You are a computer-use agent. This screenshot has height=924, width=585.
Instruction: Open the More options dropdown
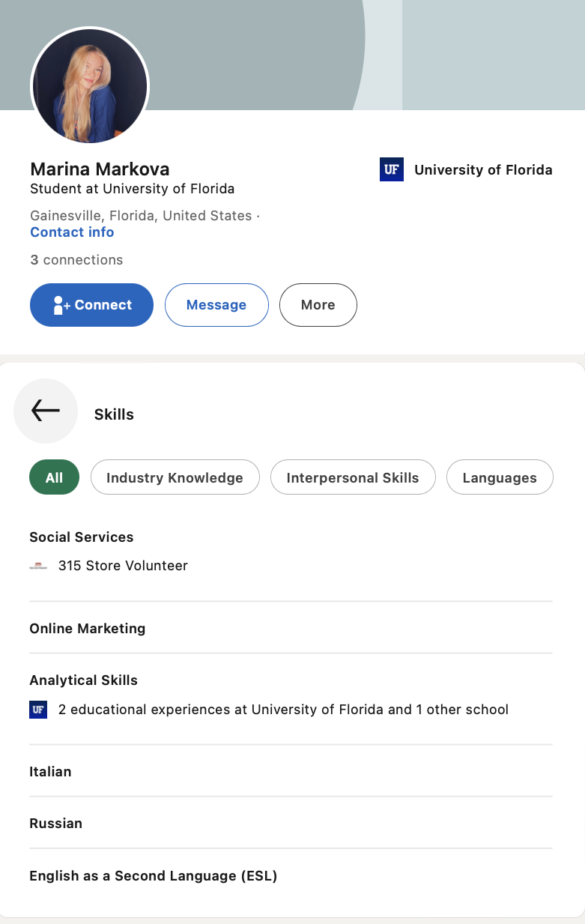(x=318, y=305)
